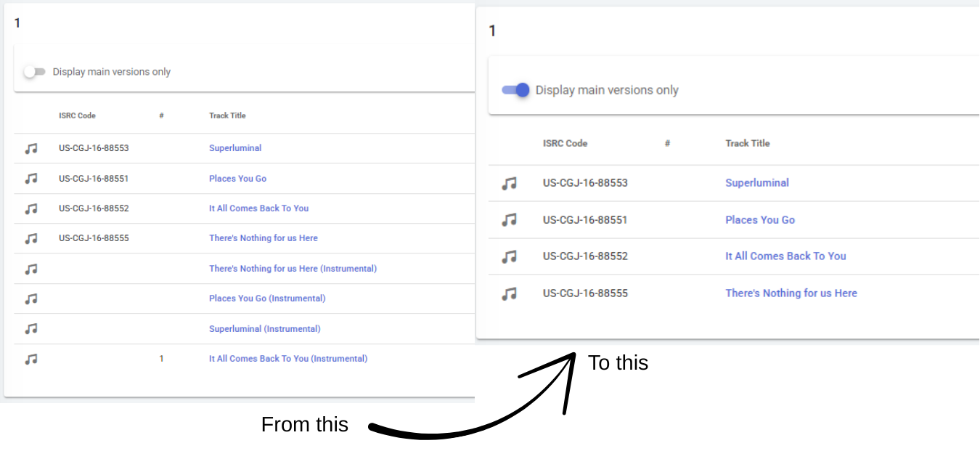Click ISRC code US-CGJ-16-88551 in the right panel
Image resolution: width=980 pixels, height=475 pixels.
pos(584,220)
